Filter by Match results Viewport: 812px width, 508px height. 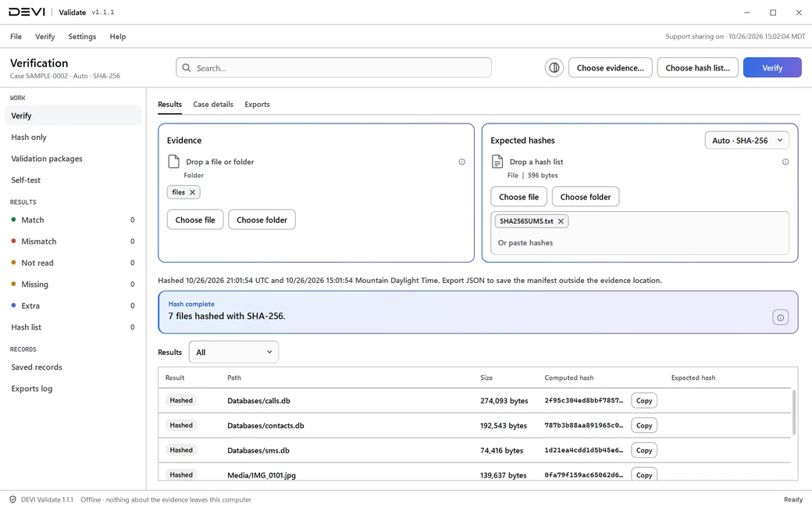coord(73,220)
